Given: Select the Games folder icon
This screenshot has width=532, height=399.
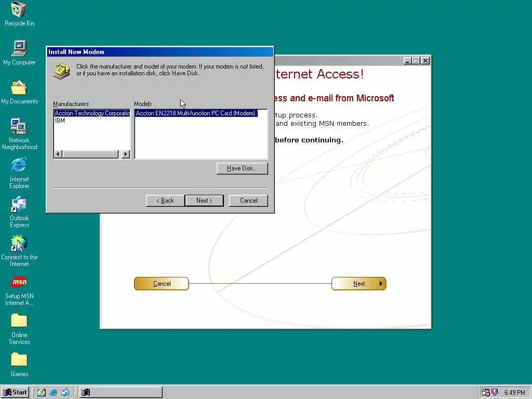Looking at the screenshot, I should tap(19, 360).
